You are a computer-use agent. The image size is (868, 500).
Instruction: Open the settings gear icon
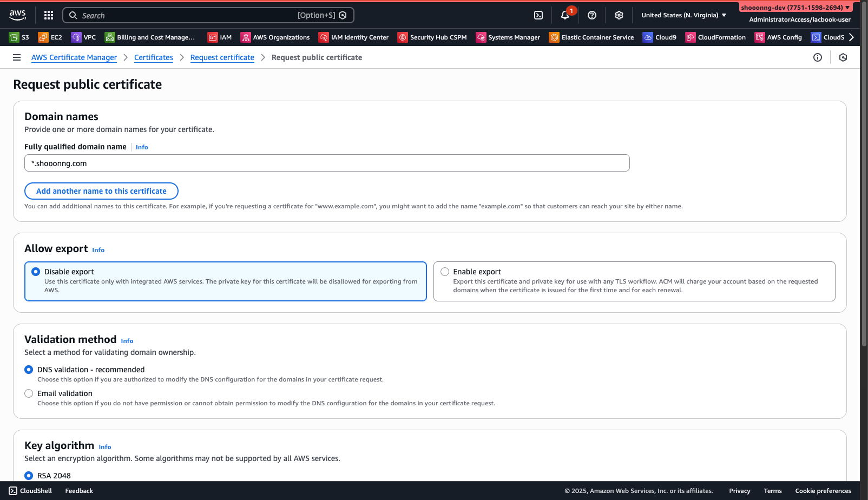[619, 15]
